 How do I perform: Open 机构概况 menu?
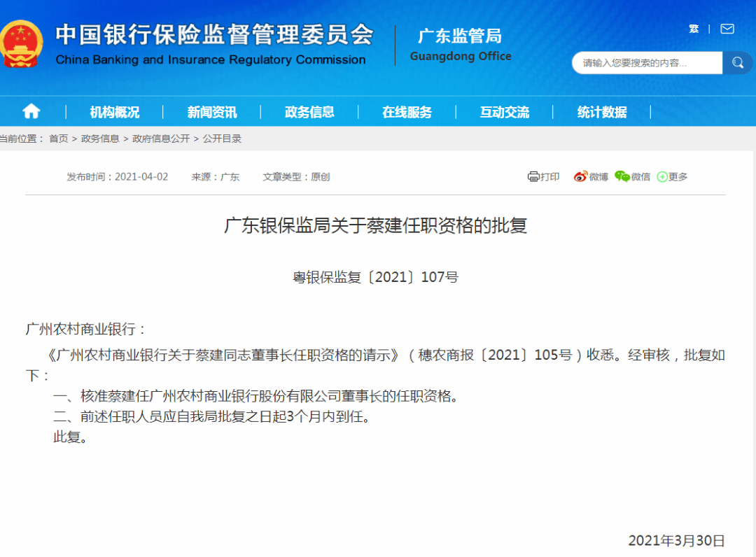coord(115,112)
